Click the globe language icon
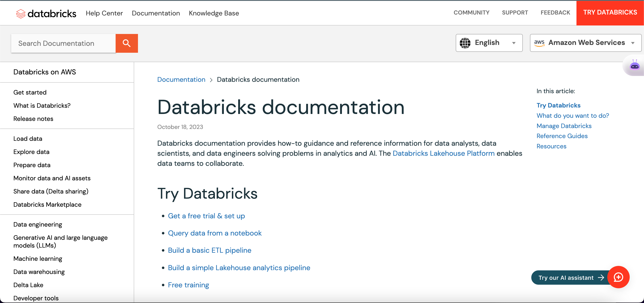Screen dimensions: 644x303 point(465,43)
